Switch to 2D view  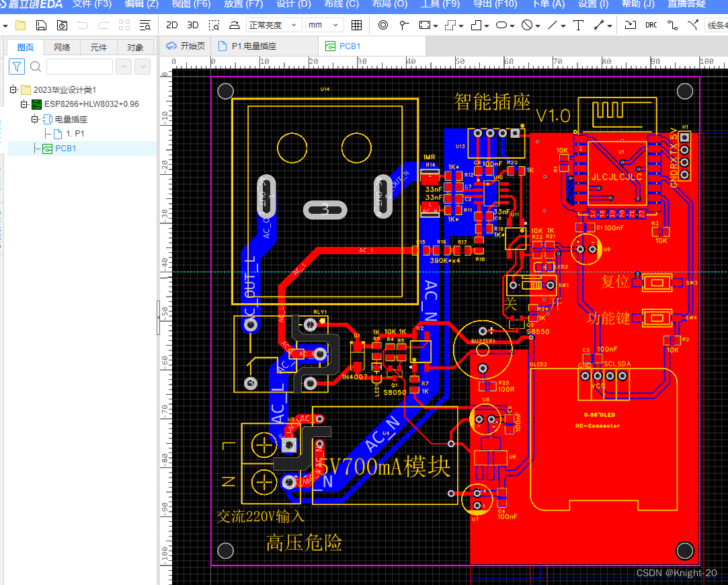coord(172,25)
